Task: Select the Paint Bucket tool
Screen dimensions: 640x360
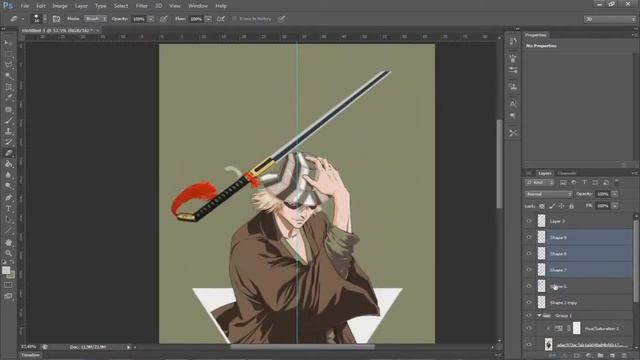Action: point(8,164)
